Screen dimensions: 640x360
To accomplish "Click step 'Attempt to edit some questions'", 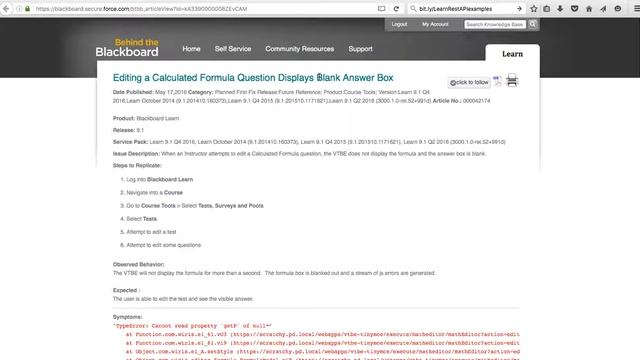I will coord(163,245).
